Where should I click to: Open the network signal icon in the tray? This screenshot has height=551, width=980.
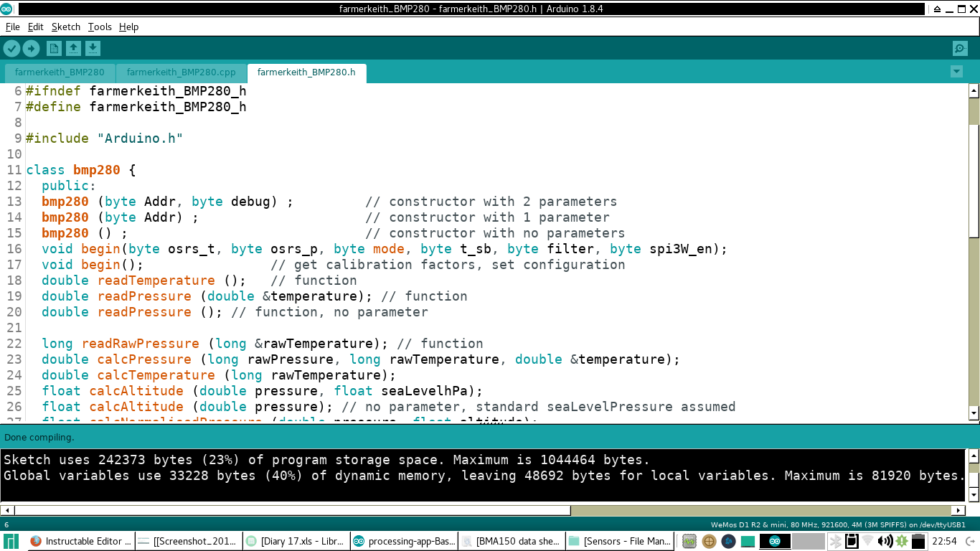pyautogui.click(x=867, y=541)
